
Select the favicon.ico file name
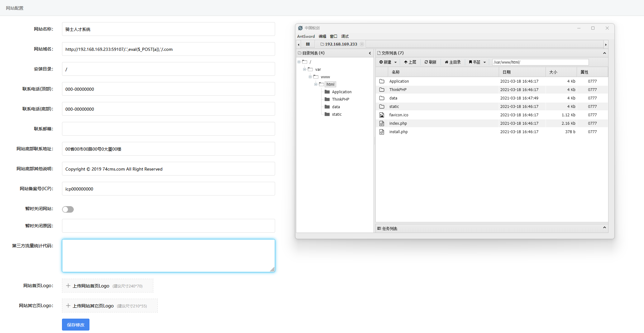[399, 115]
